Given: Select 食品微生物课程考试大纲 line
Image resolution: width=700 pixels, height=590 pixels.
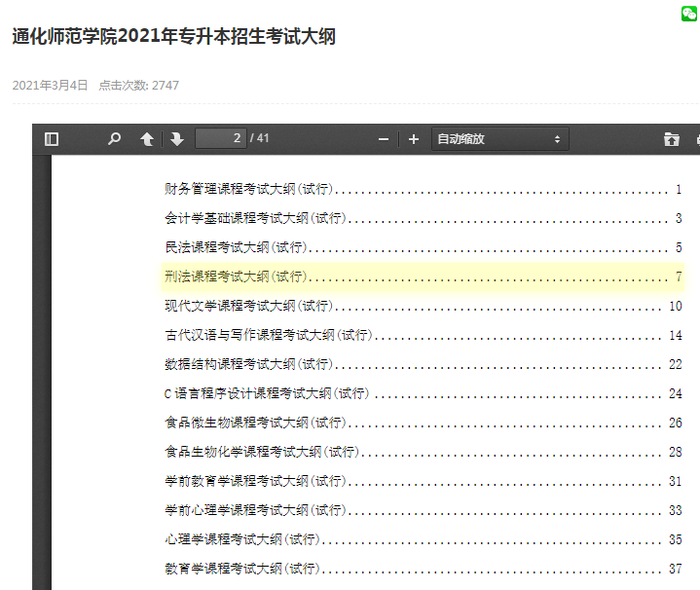Looking at the screenshot, I should 424,423.
